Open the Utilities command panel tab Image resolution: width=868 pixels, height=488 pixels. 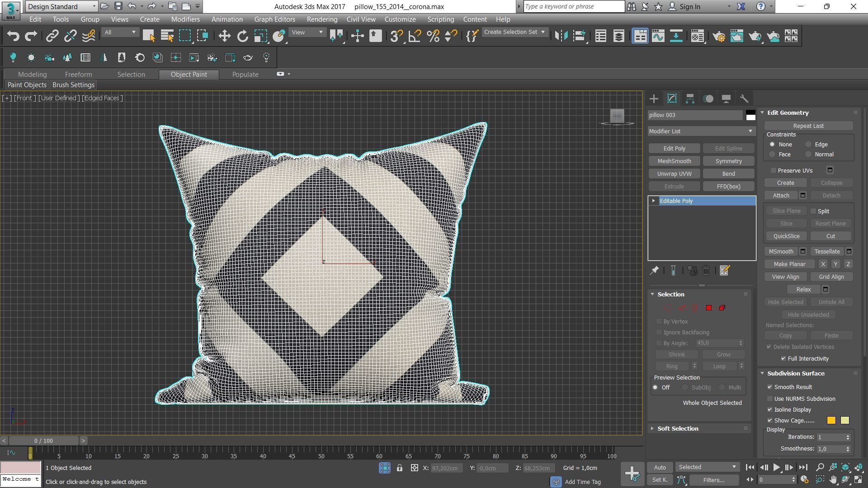744,99
